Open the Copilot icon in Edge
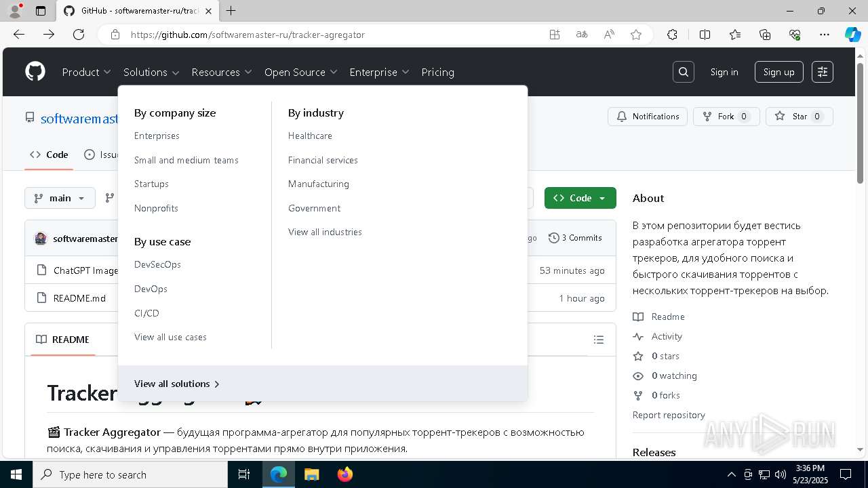Image resolution: width=868 pixels, height=488 pixels. (x=852, y=35)
